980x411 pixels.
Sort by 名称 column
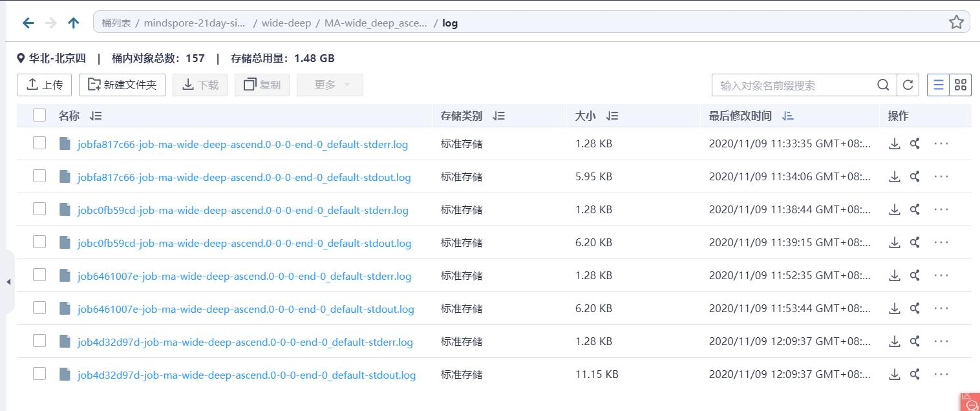tap(96, 116)
